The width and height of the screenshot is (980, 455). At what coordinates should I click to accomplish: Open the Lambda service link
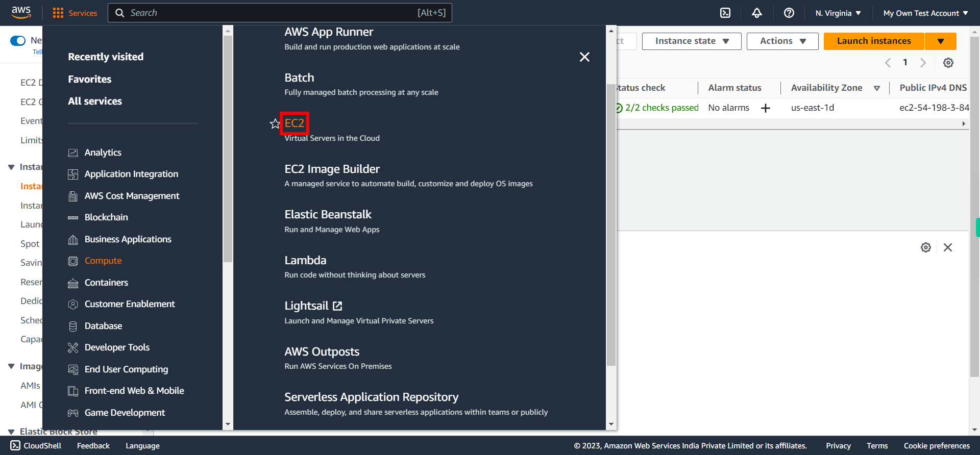click(305, 260)
